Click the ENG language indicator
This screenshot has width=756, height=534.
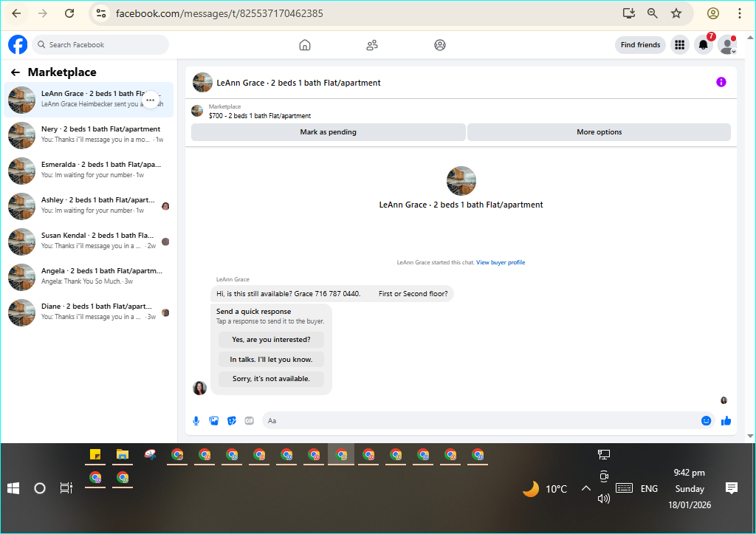click(649, 489)
